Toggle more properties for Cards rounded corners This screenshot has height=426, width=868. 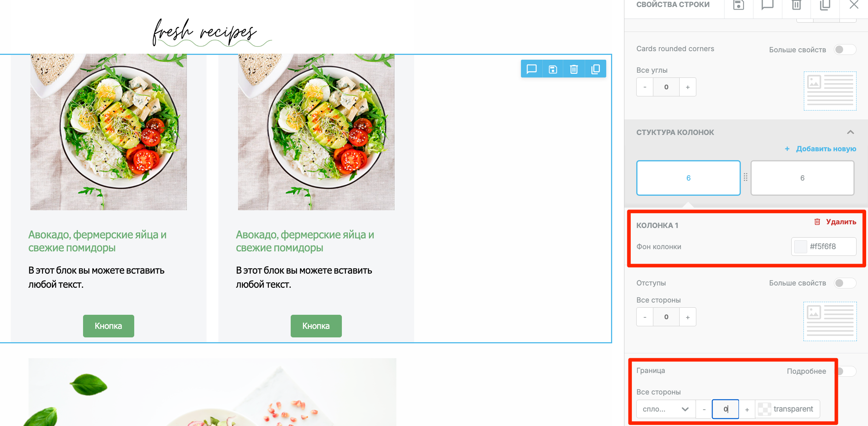pos(845,50)
